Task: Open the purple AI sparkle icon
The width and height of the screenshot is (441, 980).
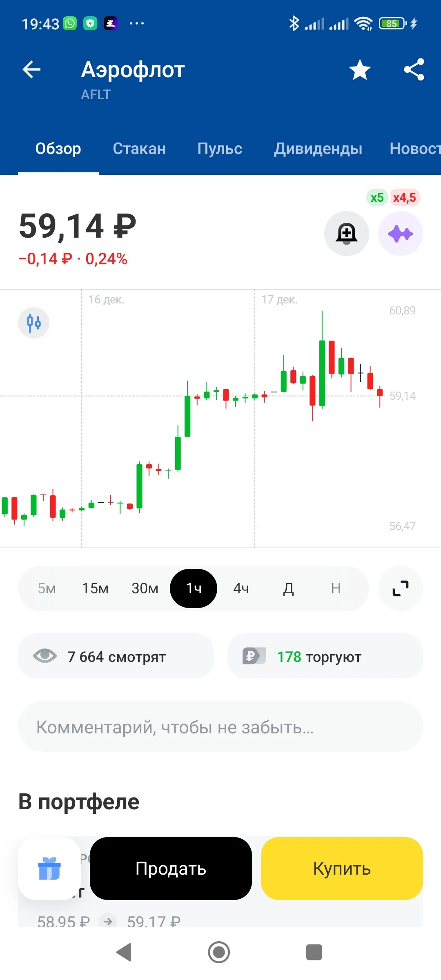Action: click(x=401, y=234)
